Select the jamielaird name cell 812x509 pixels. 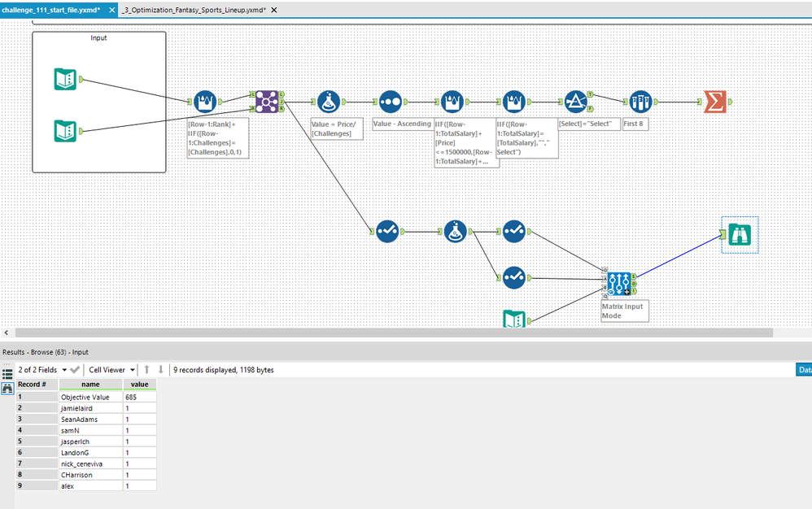90,408
